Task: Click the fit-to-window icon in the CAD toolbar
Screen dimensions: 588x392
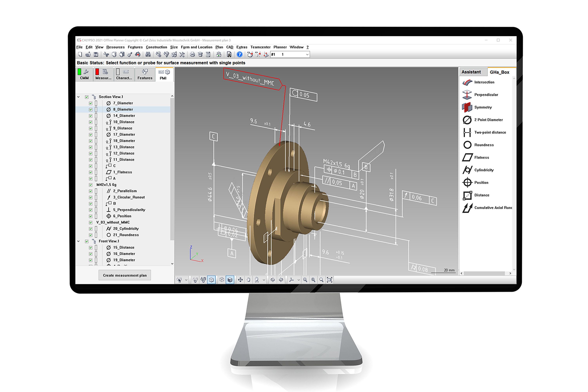Action: 329,280
